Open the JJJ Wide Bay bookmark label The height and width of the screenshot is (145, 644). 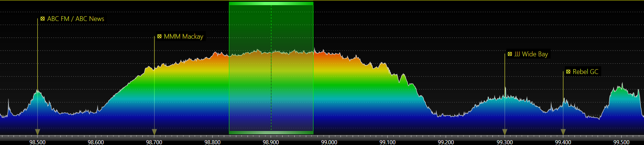(x=531, y=54)
